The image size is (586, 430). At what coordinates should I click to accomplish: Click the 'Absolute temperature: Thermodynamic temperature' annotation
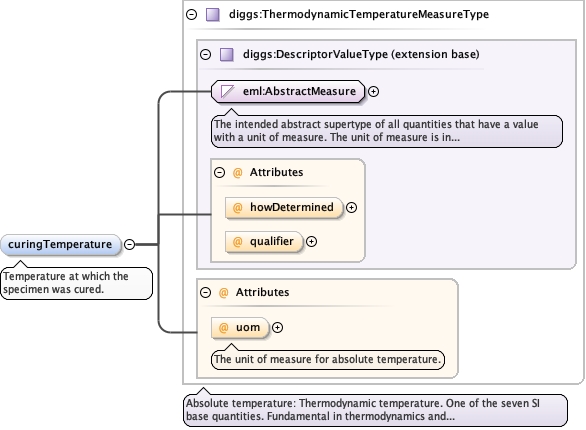[x=376, y=410]
